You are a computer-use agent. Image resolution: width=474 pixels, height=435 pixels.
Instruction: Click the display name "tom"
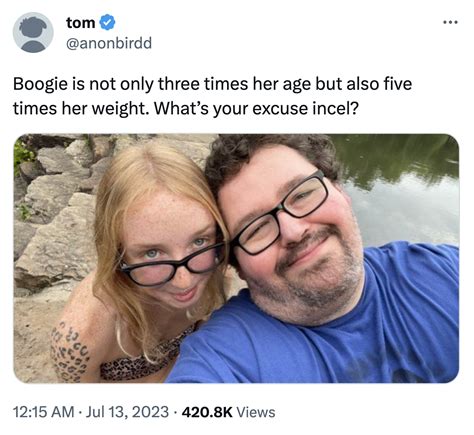pos(81,23)
